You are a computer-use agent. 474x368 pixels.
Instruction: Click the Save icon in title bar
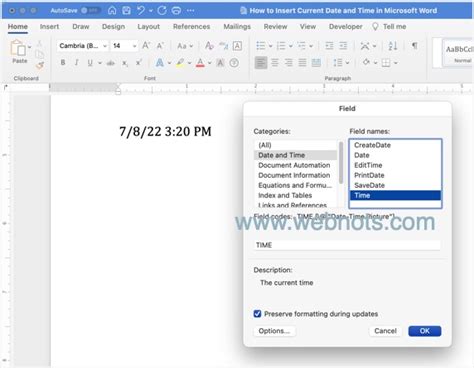click(x=127, y=11)
